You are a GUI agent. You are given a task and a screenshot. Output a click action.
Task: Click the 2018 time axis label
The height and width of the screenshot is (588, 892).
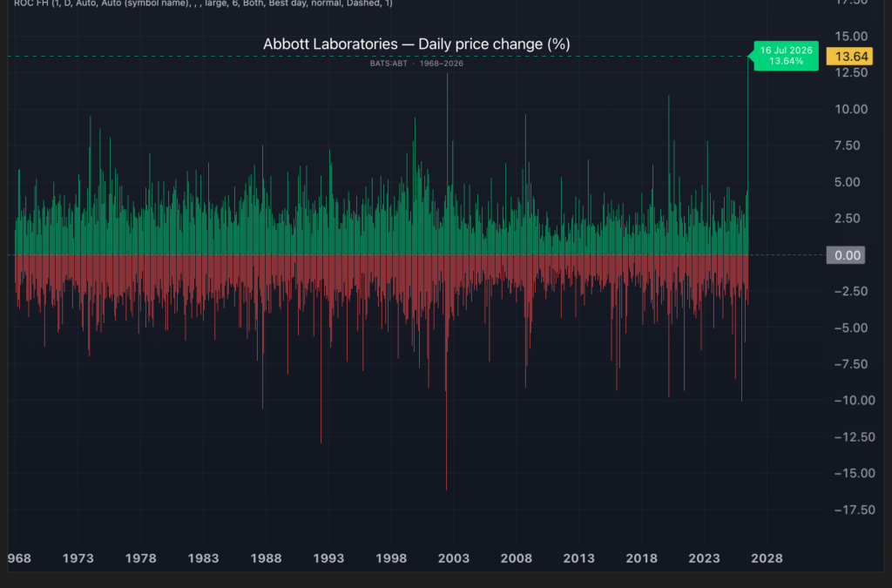pyautogui.click(x=642, y=558)
